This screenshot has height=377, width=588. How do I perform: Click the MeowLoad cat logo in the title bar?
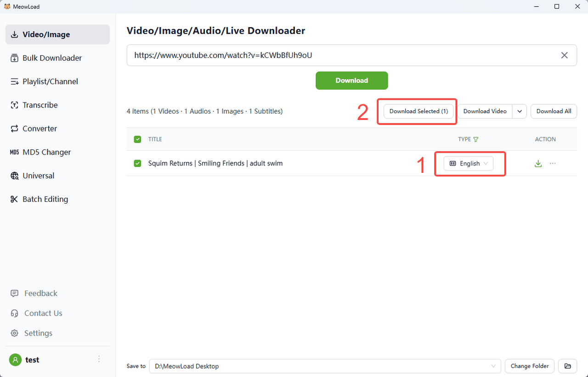[x=7, y=6]
